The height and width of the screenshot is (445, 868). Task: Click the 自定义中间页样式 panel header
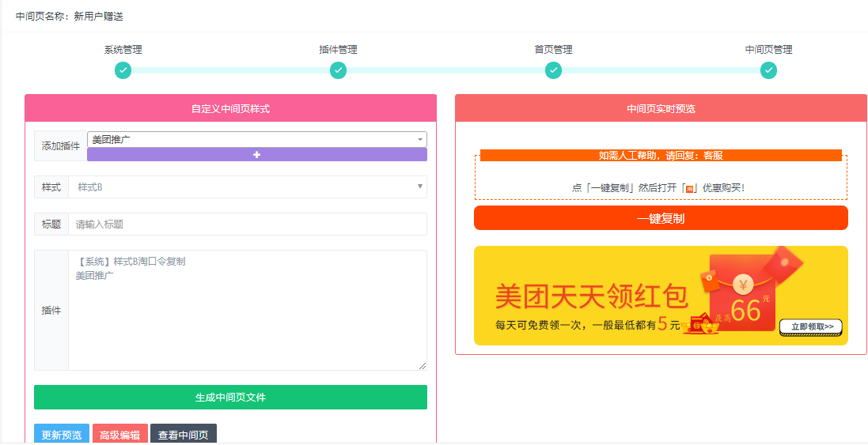(x=230, y=108)
